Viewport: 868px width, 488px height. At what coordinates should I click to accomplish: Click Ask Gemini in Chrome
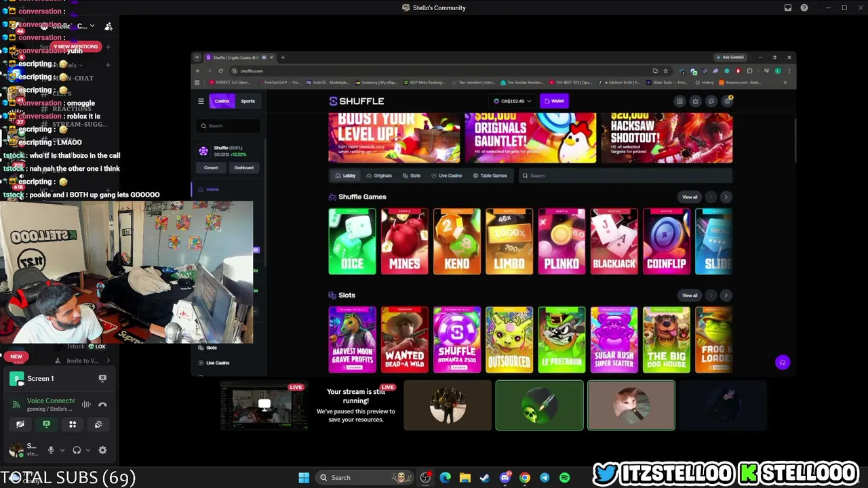[731, 58]
